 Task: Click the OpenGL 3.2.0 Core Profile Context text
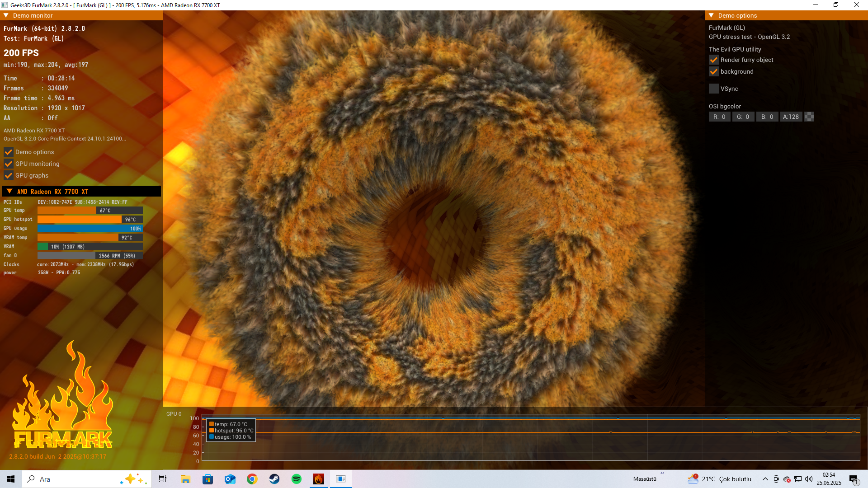pyautogui.click(x=65, y=139)
